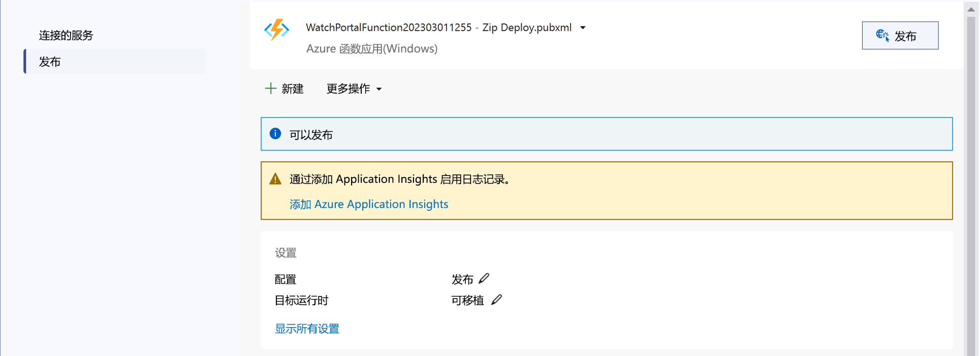The image size is (980, 356).
Task: Click the 发布 value in the 配置 row
Action: [462, 280]
